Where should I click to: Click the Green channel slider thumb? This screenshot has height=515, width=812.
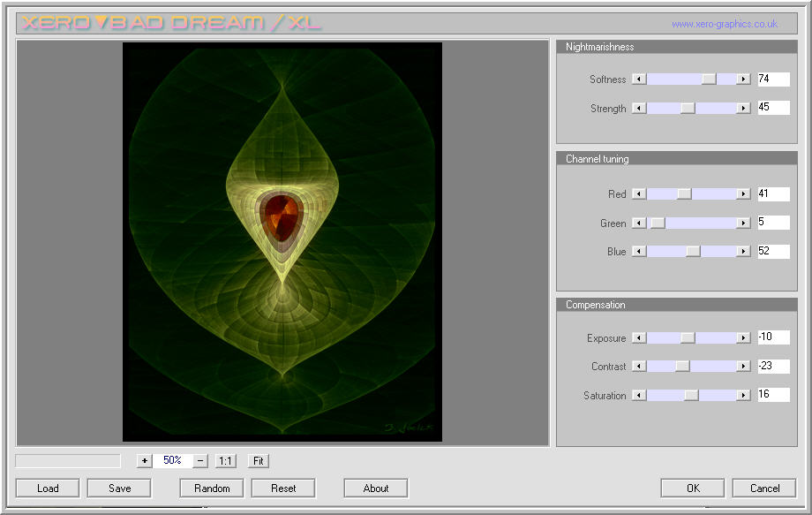coord(658,223)
